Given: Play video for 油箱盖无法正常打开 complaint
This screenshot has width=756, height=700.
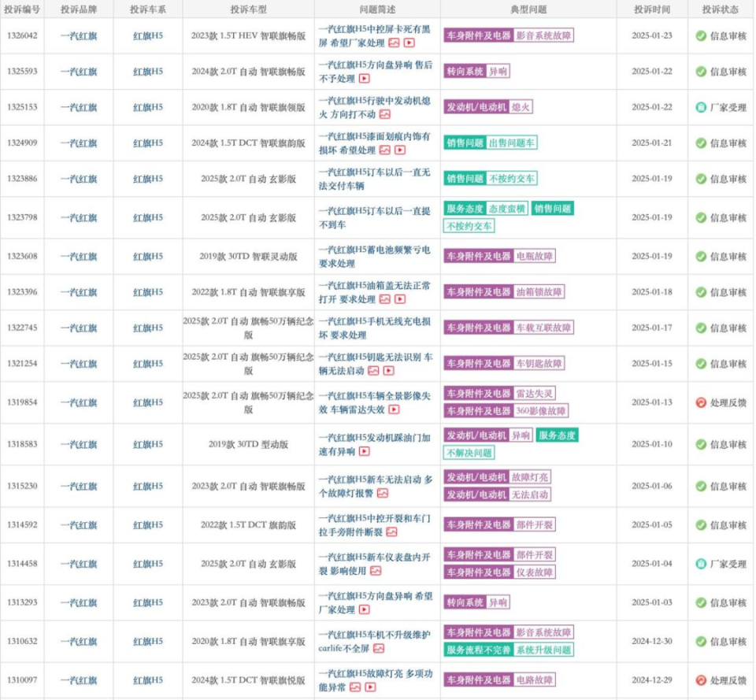Looking at the screenshot, I should coord(399,299).
